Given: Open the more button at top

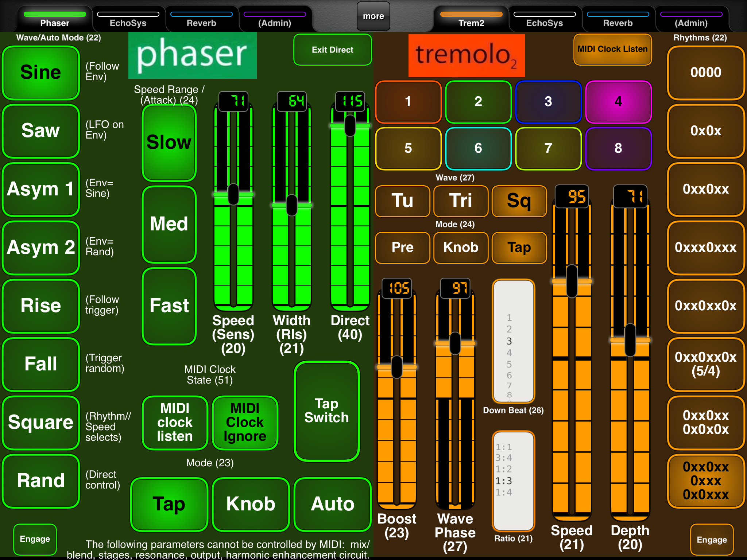Looking at the screenshot, I should [373, 16].
